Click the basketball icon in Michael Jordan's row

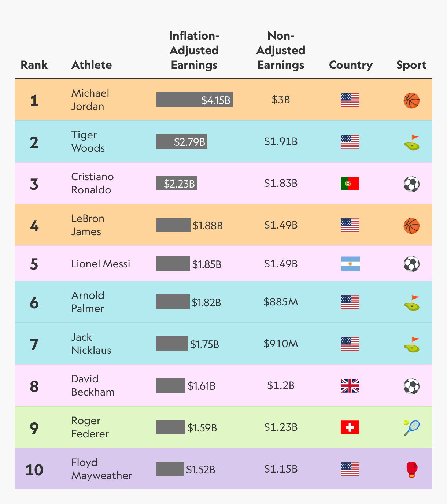click(411, 100)
